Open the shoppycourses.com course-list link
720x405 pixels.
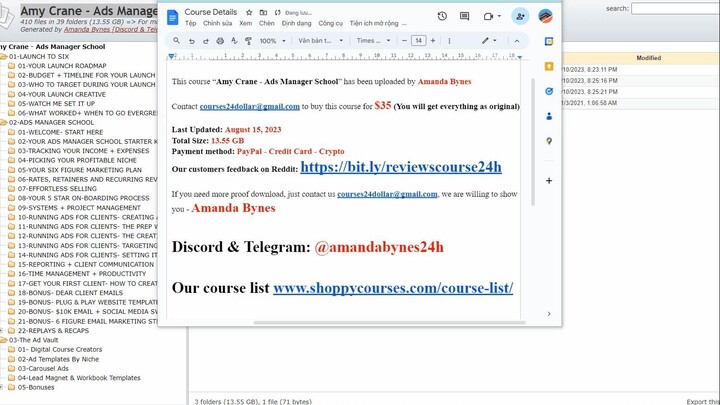pyautogui.click(x=393, y=288)
